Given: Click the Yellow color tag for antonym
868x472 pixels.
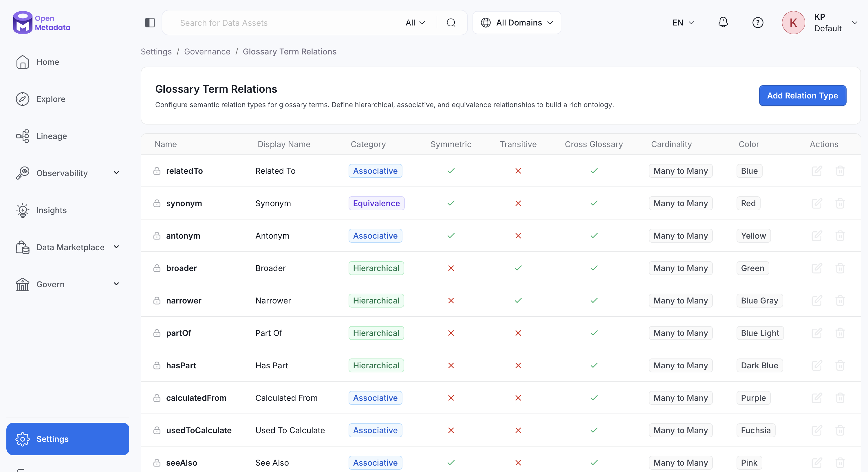Looking at the screenshot, I should point(753,235).
